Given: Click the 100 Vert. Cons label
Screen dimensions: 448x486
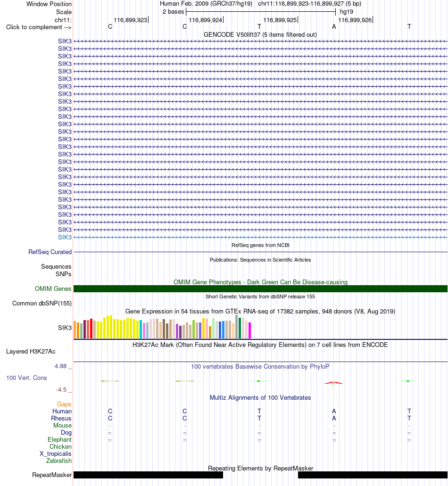Looking at the screenshot, I should click(26, 378).
